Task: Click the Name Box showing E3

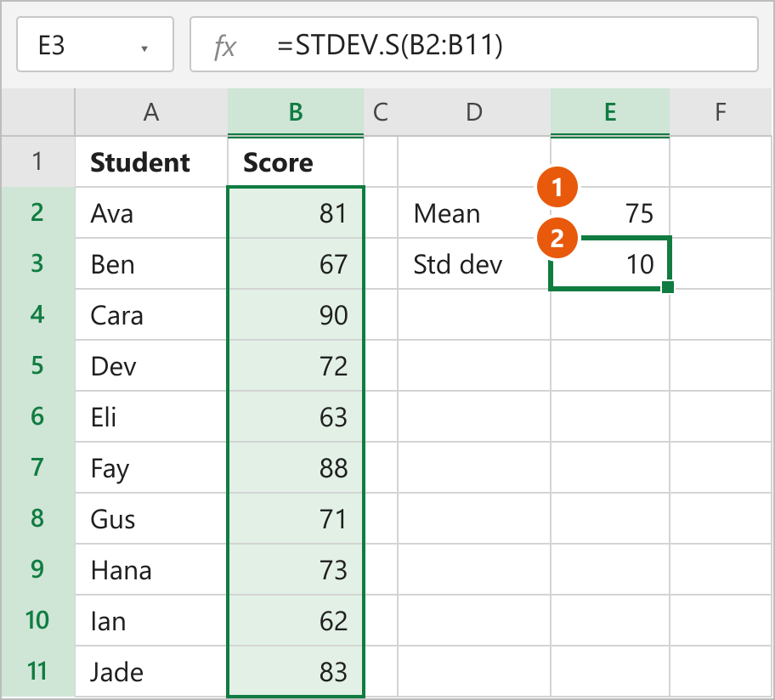Action: (95, 44)
